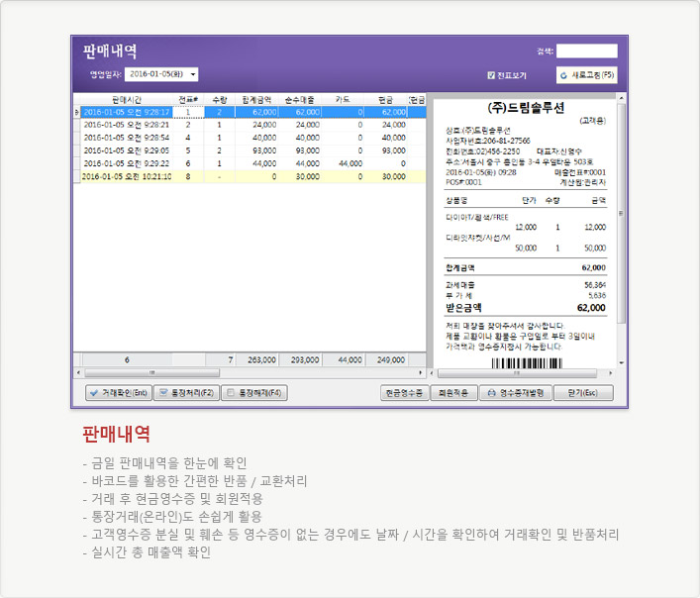Screen dimensions: 700x598
Task: Click the receipt panel horizontal scrollbar thumb
Action: [517, 373]
